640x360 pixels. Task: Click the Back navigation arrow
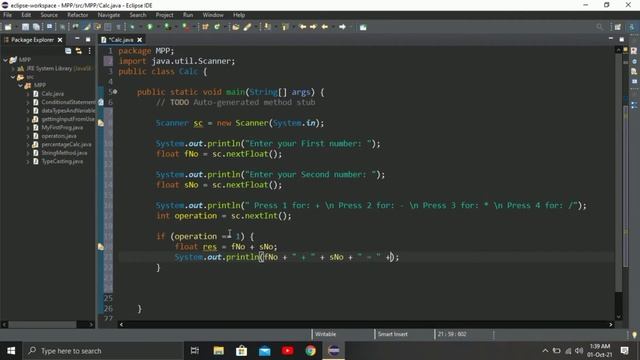(325, 27)
